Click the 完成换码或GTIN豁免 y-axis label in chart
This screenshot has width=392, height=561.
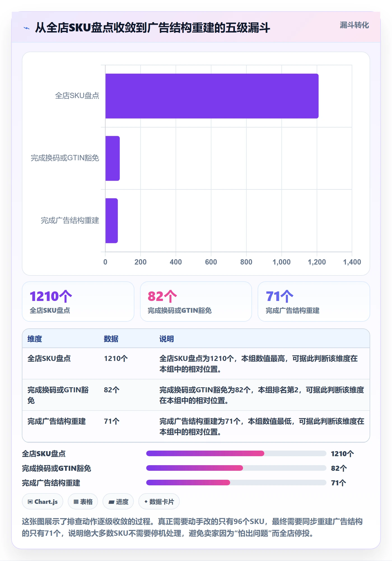[x=65, y=158]
